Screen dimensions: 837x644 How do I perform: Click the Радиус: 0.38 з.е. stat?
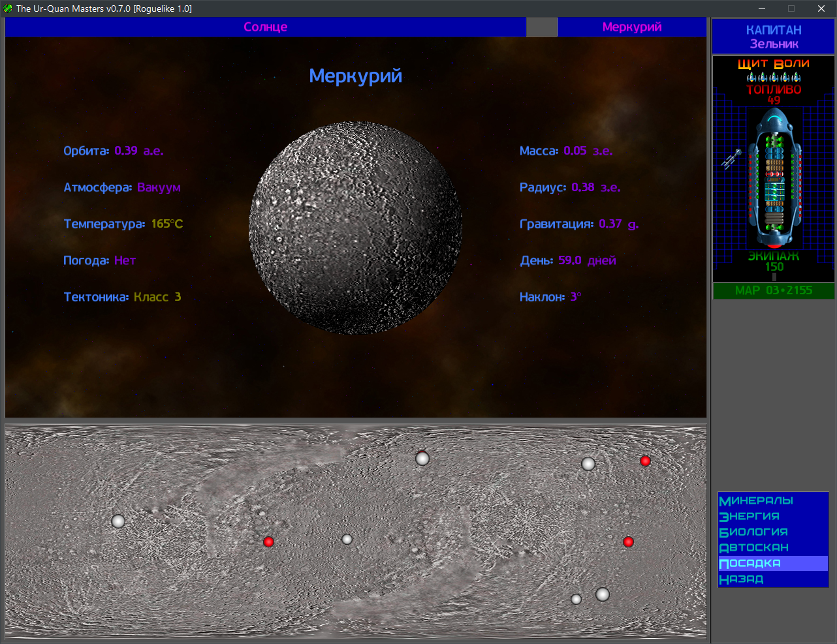coord(570,187)
